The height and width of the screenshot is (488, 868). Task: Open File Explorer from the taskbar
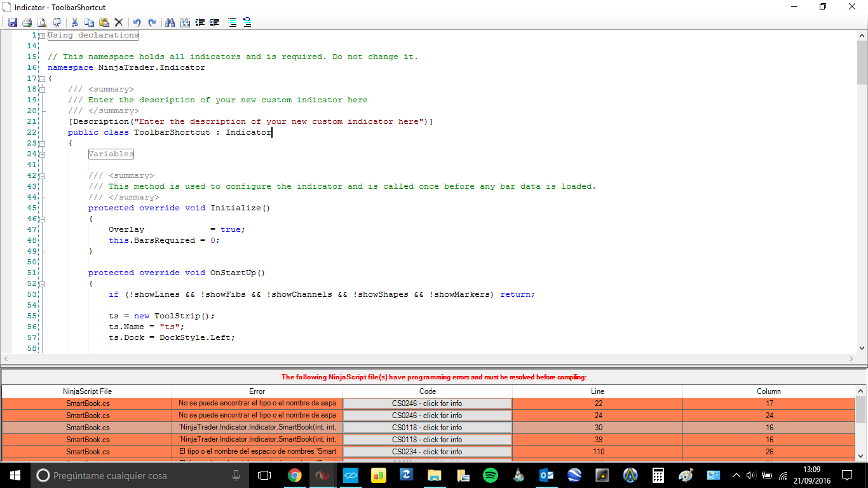[x=435, y=475]
